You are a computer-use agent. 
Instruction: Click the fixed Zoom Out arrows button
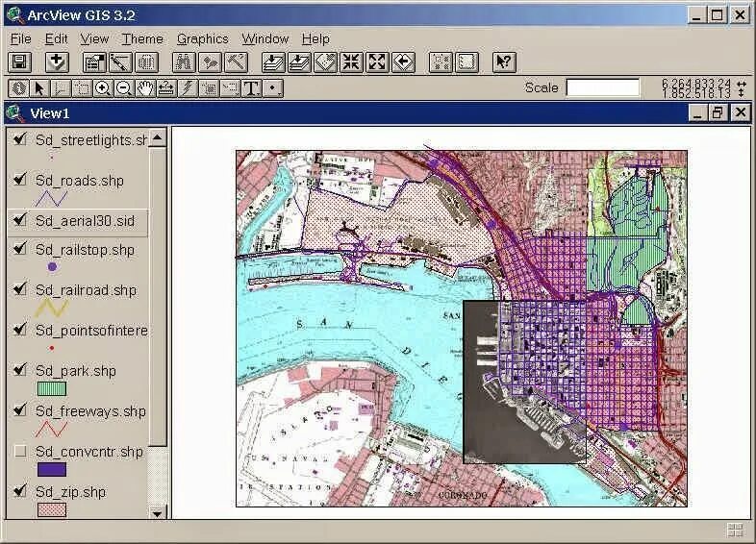tap(377, 62)
